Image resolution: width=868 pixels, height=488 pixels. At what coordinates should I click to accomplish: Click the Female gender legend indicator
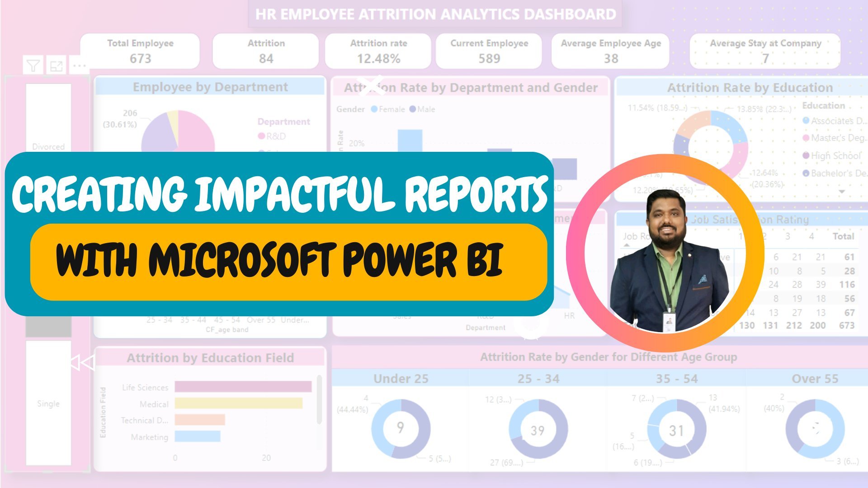click(382, 109)
